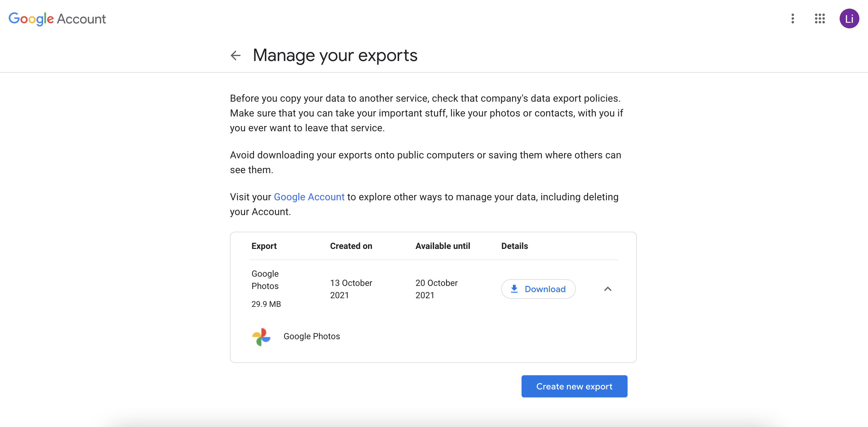Click the Available until column header

click(442, 246)
